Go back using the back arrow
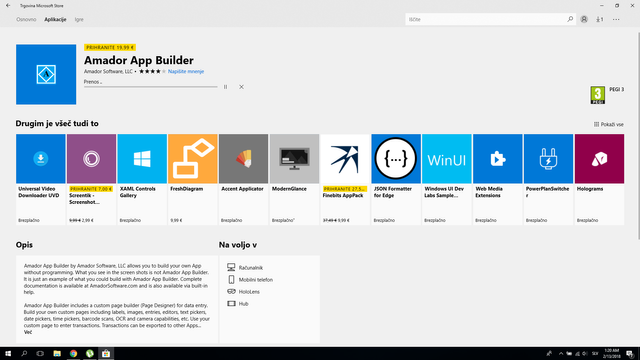The width and height of the screenshot is (640, 360). coord(8,6)
